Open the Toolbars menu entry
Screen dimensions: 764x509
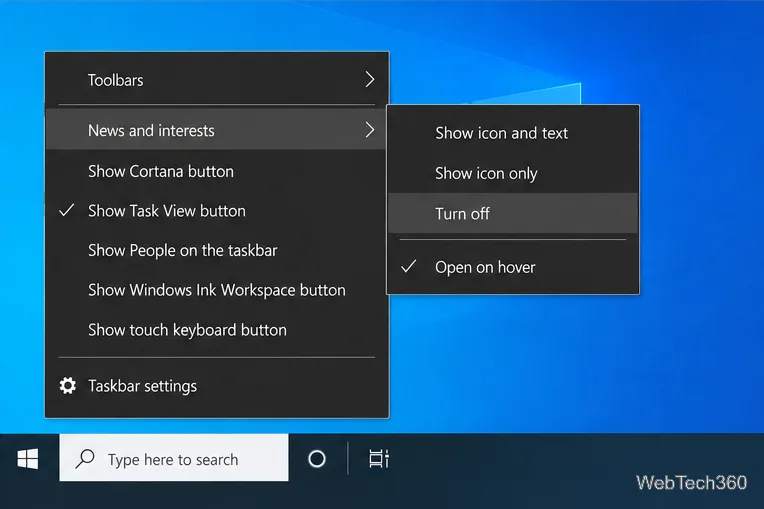(x=217, y=79)
